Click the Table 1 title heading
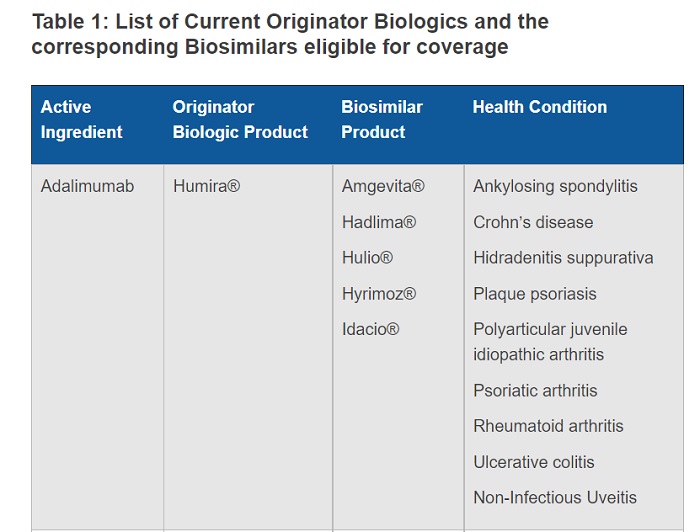 (290, 34)
